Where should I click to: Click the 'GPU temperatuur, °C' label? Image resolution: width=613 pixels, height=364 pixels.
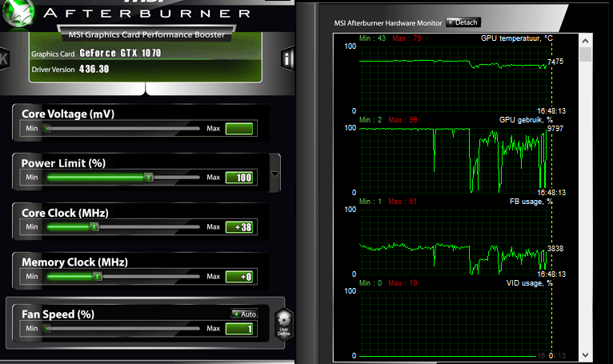click(x=516, y=38)
